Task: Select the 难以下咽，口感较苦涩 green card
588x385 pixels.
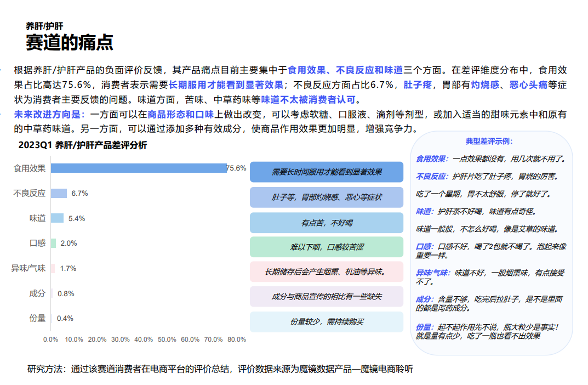Action: [x=327, y=247]
